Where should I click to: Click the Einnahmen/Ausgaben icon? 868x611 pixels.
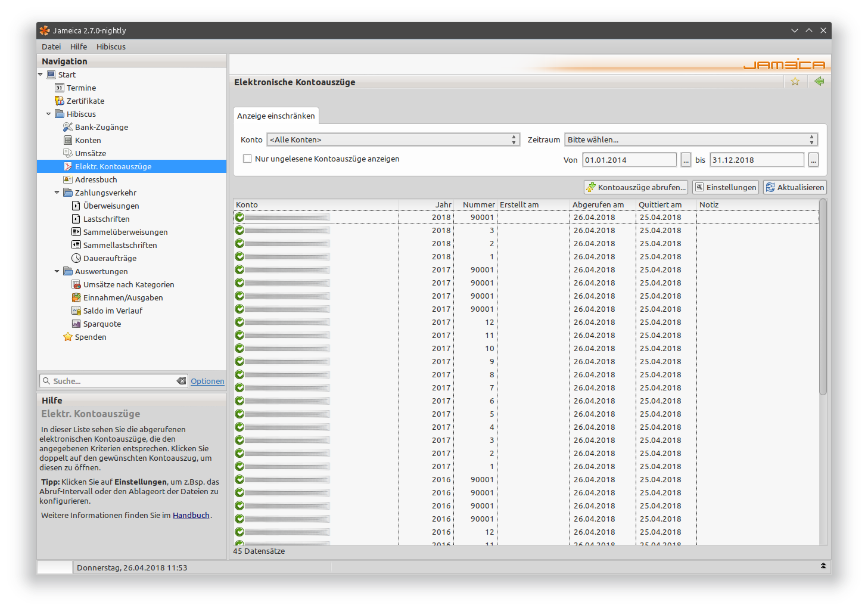tap(76, 297)
